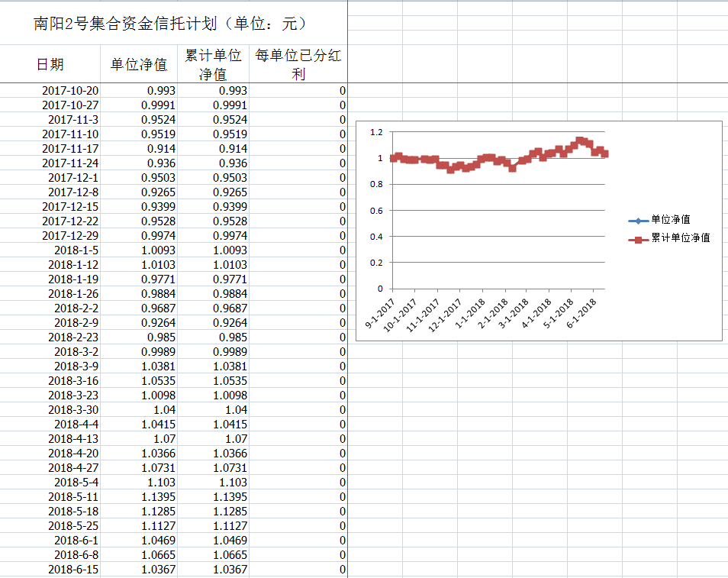Image resolution: width=728 pixels, height=578 pixels.
Task: Select the 9-1-2017 horizontal axis label
Action: click(x=380, y=313)
